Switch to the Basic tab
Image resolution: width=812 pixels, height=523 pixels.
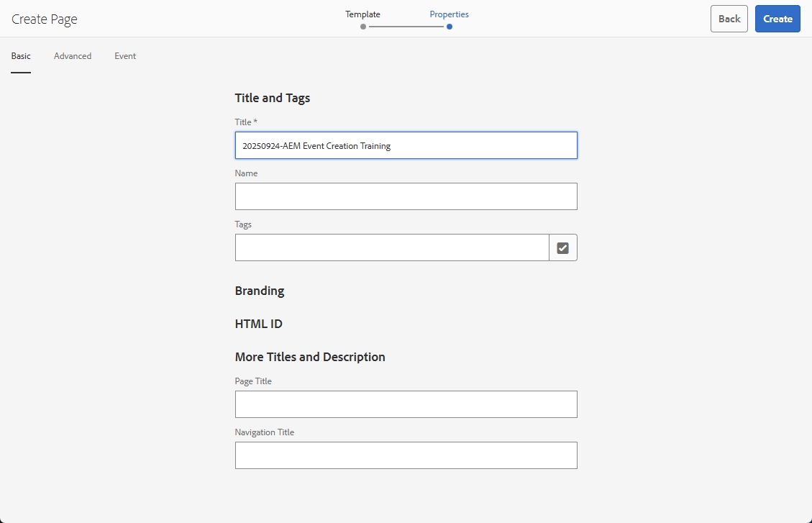click(21, 56)
